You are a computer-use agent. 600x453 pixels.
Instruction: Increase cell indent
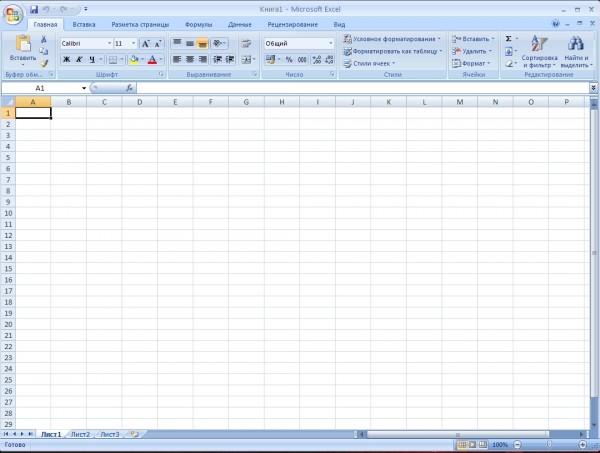(230, 59)
